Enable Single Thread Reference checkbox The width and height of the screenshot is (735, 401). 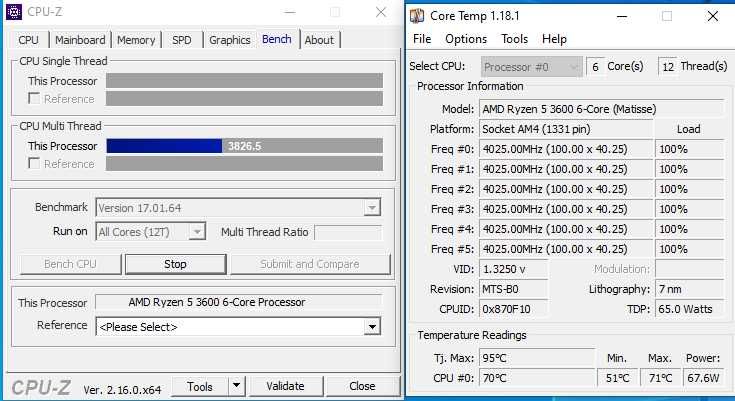(x=34, y=98)
